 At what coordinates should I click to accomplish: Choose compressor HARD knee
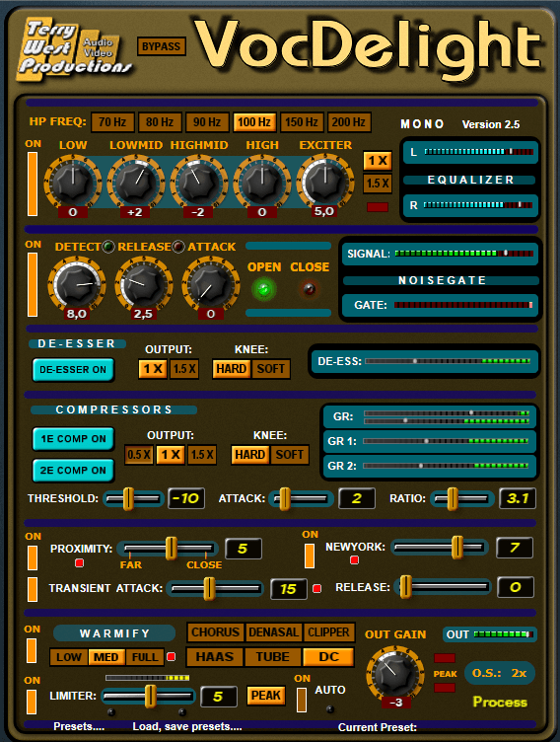(250, 455)
